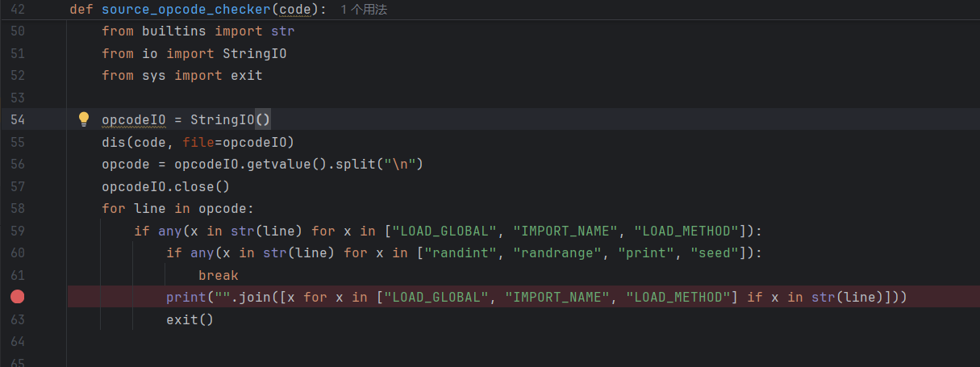The image size is (980, 367).
Task: Click line number 42 in the gutter
Action: (18, 10)
